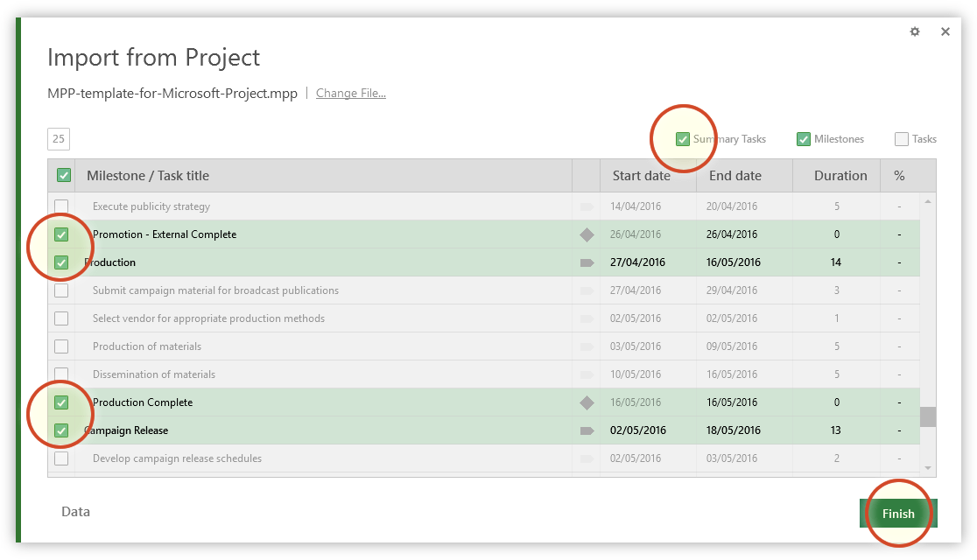977x560 pixels.
Task: Click the milestone diamond icon beside Promotion - External Complete
Action: tap(586, 234)
